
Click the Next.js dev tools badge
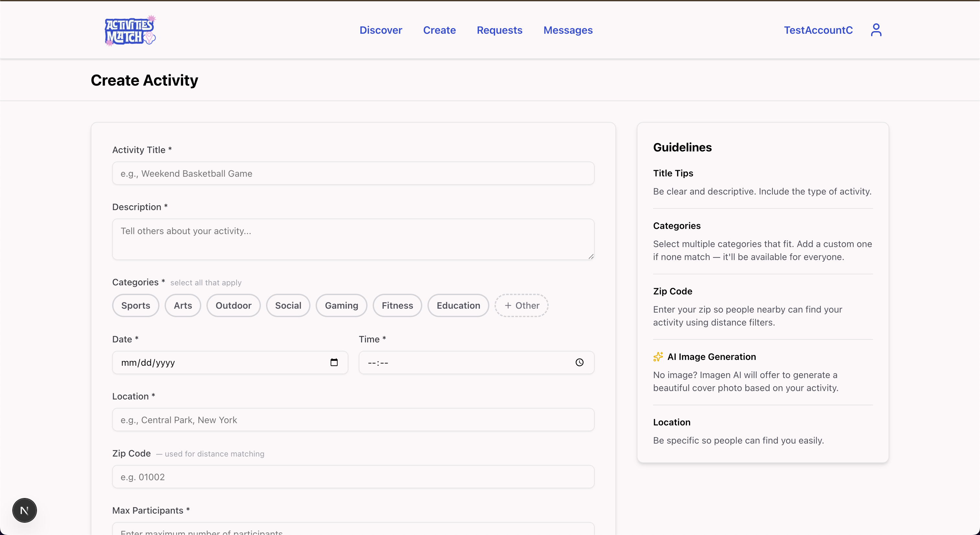click(x=24, y=510)
